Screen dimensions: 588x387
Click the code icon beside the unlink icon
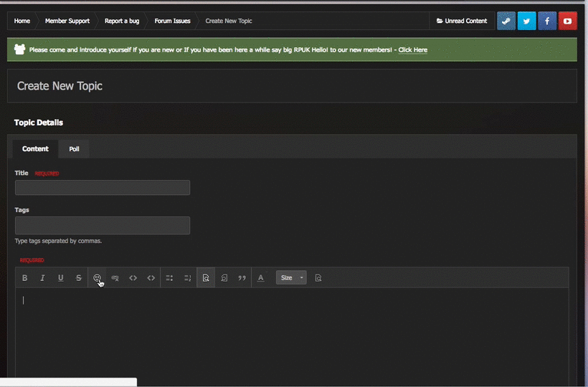coord(133,277)
